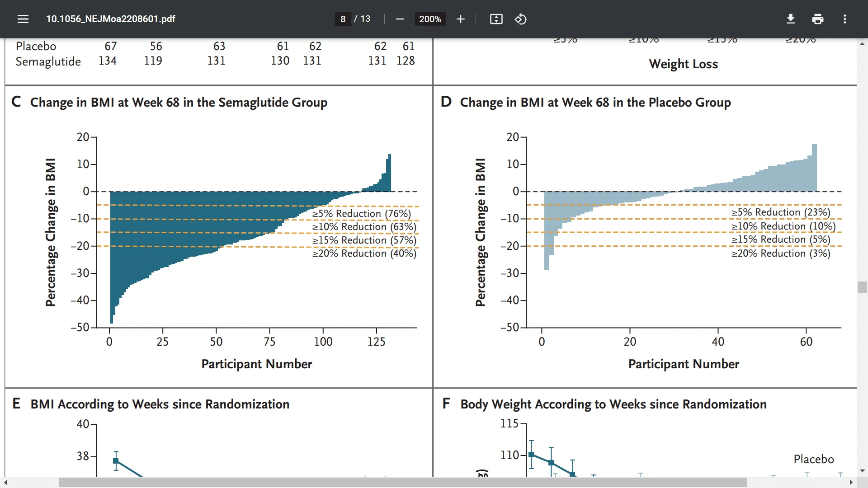Edit the page number field
The height and width of the screenshot is (488, 868).
343,19
